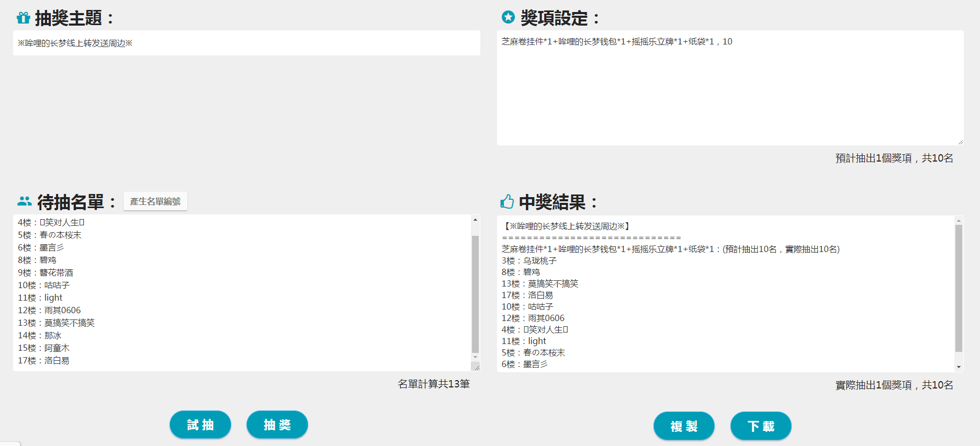
Task: Click the 中獎結果 scrollbar thumb
Action: coord(959,288)
